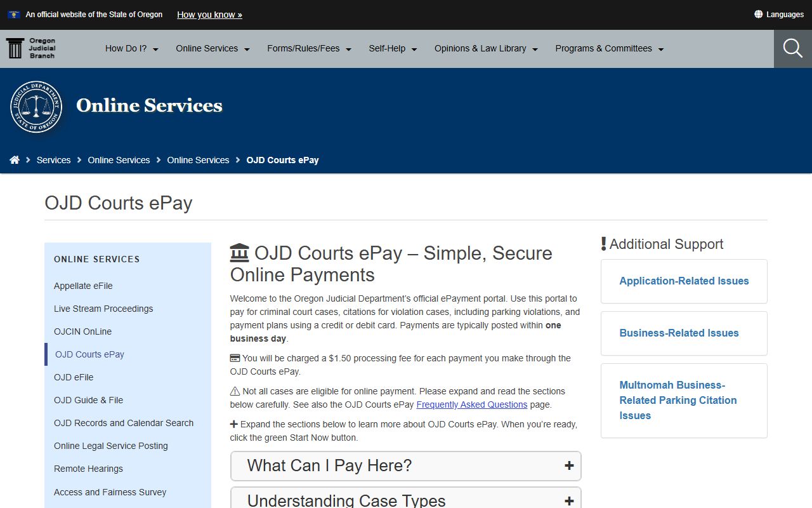Click the How you know » link
The height and width of the screenshot is (508, 812).
coord(209,15)
